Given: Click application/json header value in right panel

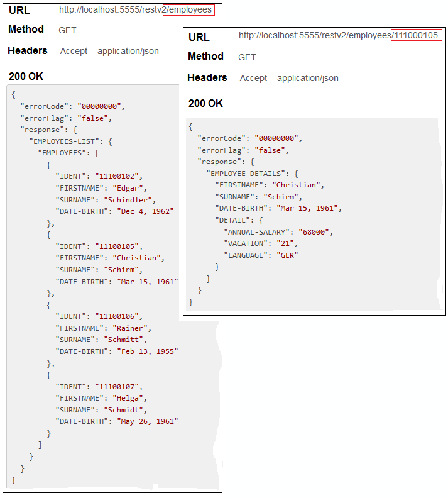Looking at the screenshot, I should click(307, 78).
